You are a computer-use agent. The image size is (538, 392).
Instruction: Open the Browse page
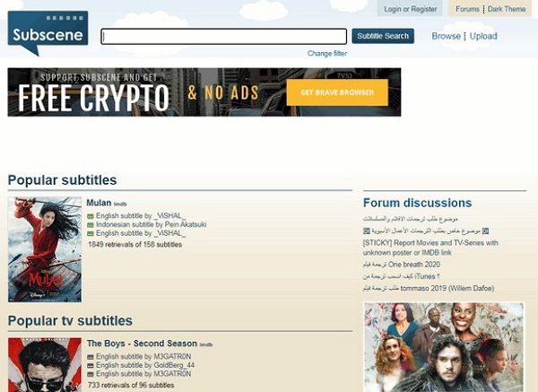coord(446,36)
